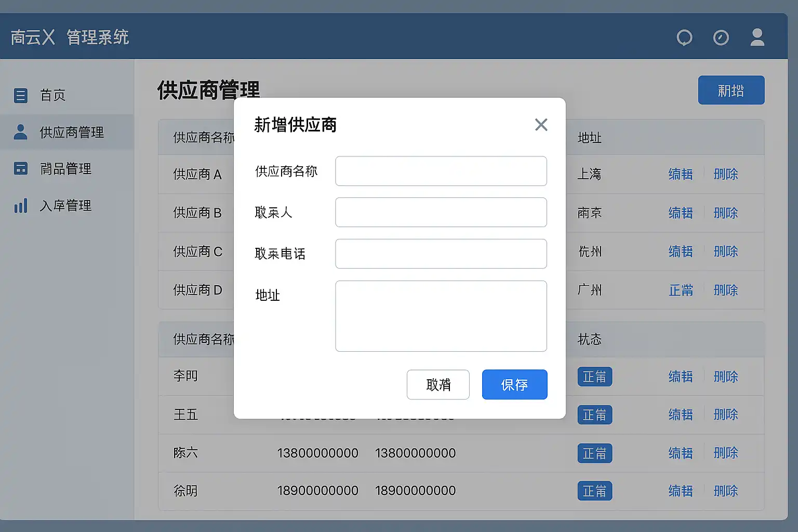The image size is (798, 532).
Task: Edit the 王五 row
Action: click(x=681, y=415)
